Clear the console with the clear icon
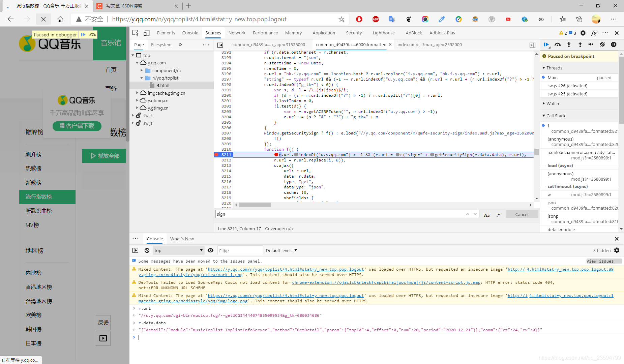 click(x=147, y=250)
